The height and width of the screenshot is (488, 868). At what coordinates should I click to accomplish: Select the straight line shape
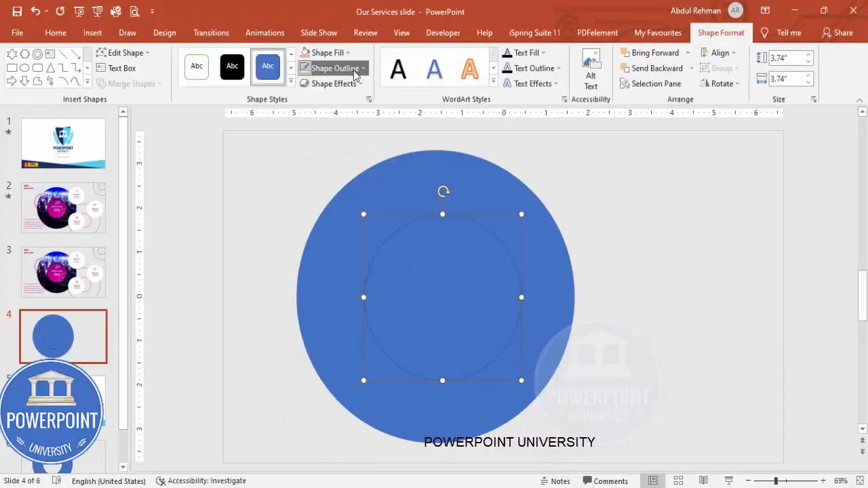[63, 54]
